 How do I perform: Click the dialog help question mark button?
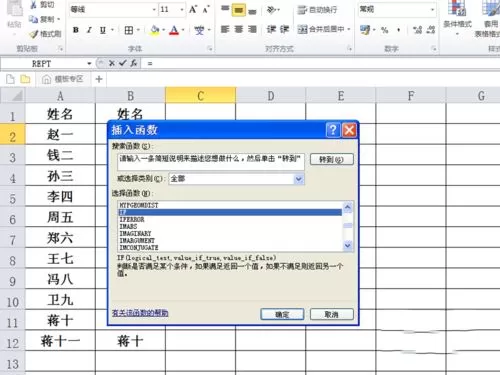[x=333, y=130]
